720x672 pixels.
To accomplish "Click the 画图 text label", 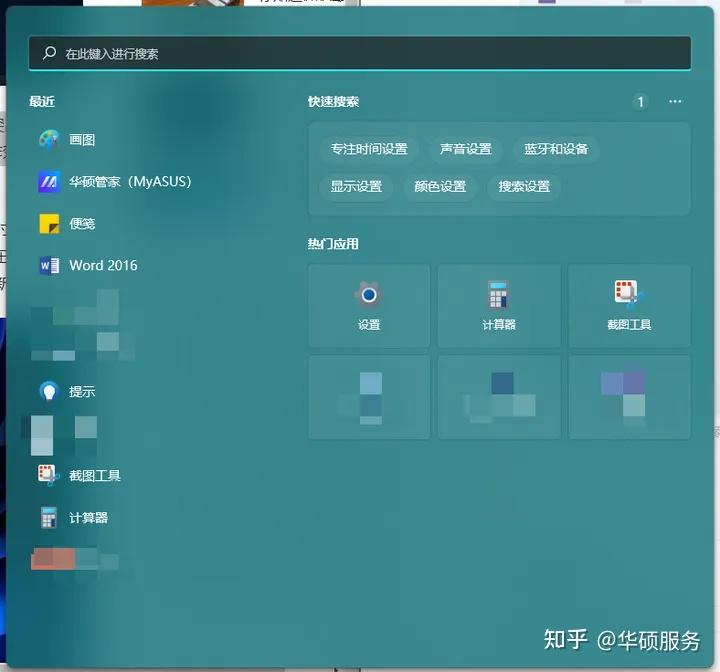I will (x=82, y=140).
